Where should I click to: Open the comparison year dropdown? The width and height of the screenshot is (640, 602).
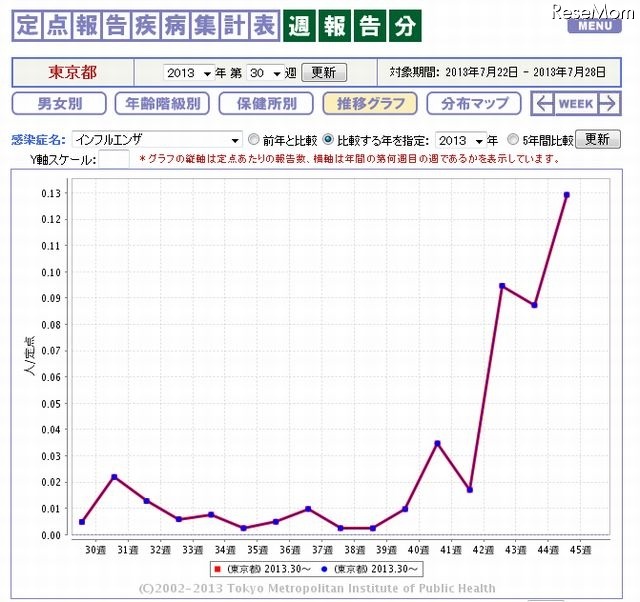(x=460, y=140)
